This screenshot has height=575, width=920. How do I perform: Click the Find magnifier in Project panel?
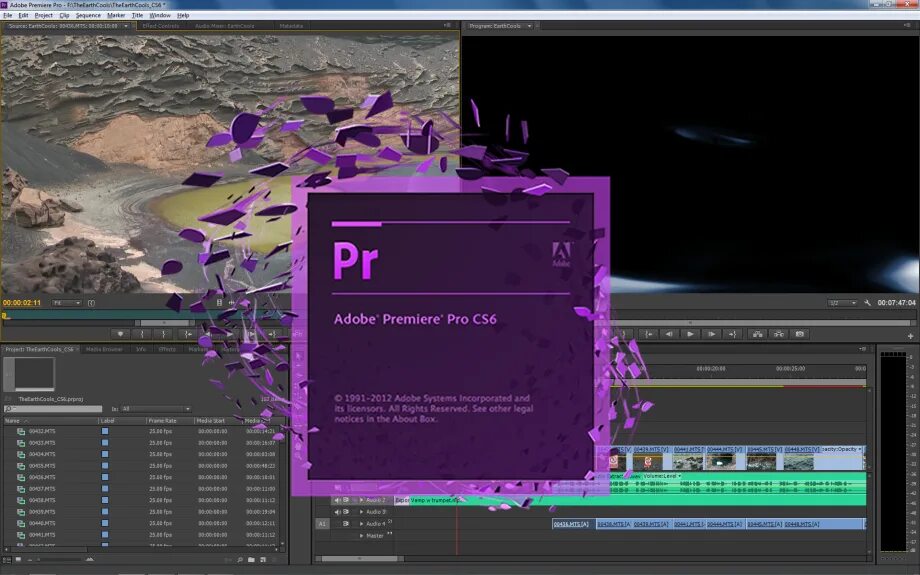(x=240, y=560)
